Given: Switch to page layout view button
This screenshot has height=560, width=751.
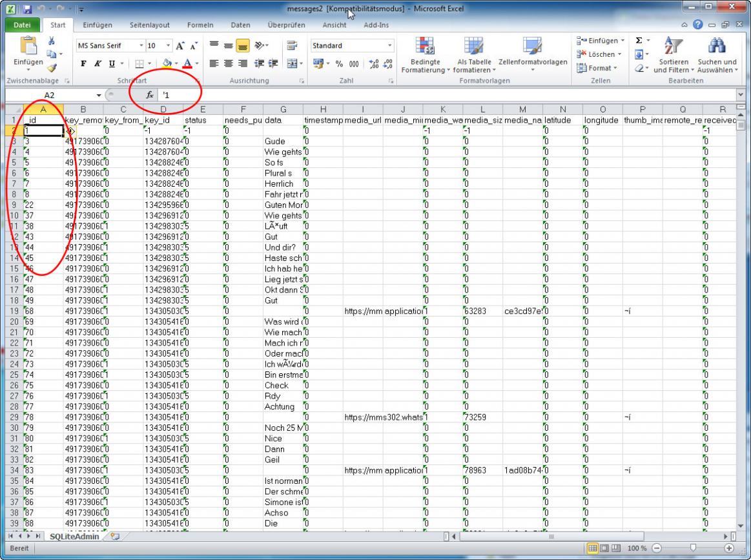Looking at the screenshot, I should pos(604,548).
